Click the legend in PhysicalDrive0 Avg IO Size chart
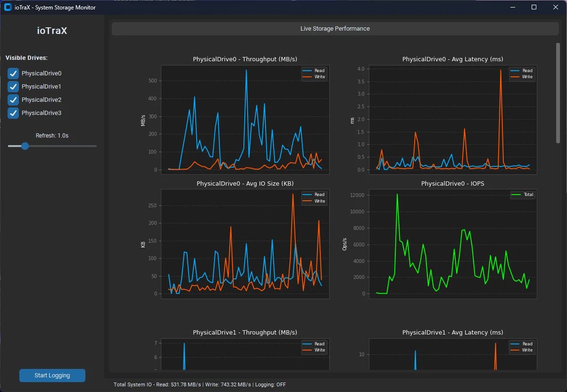Image resolution: width=567 pixels, height=392 pixels. [x=314, y=198]
